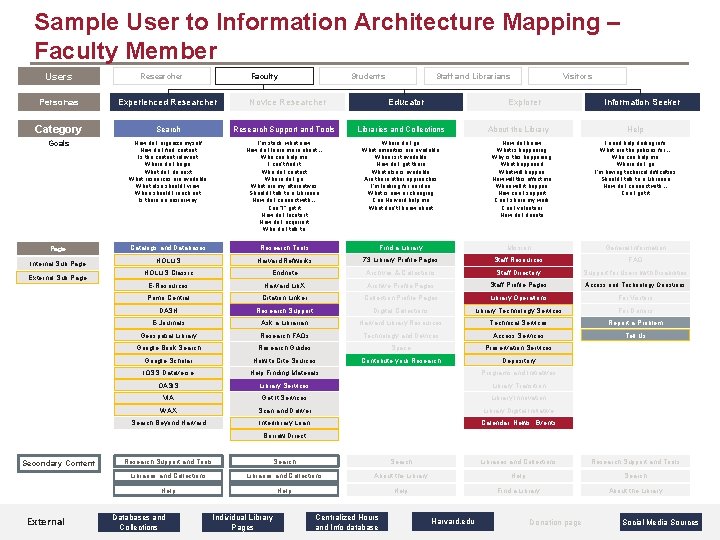Open the Google Book Search box
The height and width of the screenshot is (540, 720).
(168, 348)
